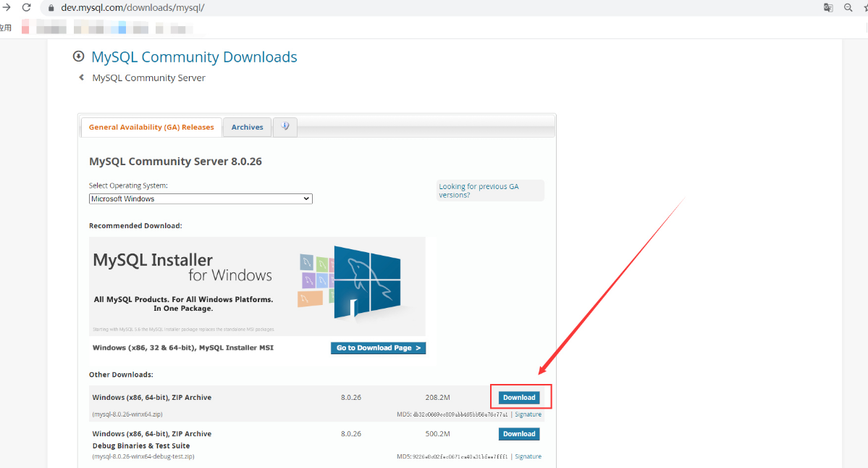The width and height of the screenshot is (868, 468).
Task: Click the zoom magnifier icon in address bar
Action: [x=848, y=8]
